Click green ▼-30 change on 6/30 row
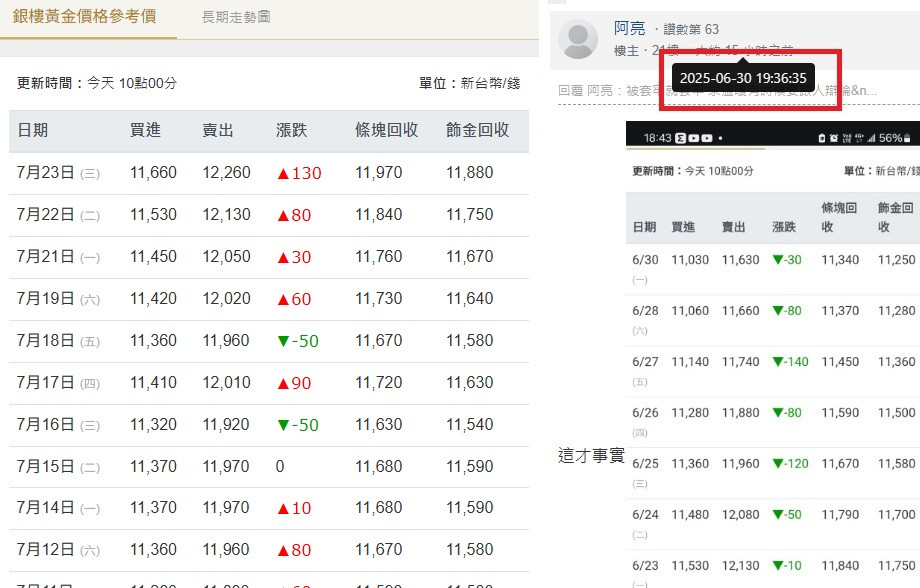The width and height of the screenshot is (920, 588). [787, 260]
